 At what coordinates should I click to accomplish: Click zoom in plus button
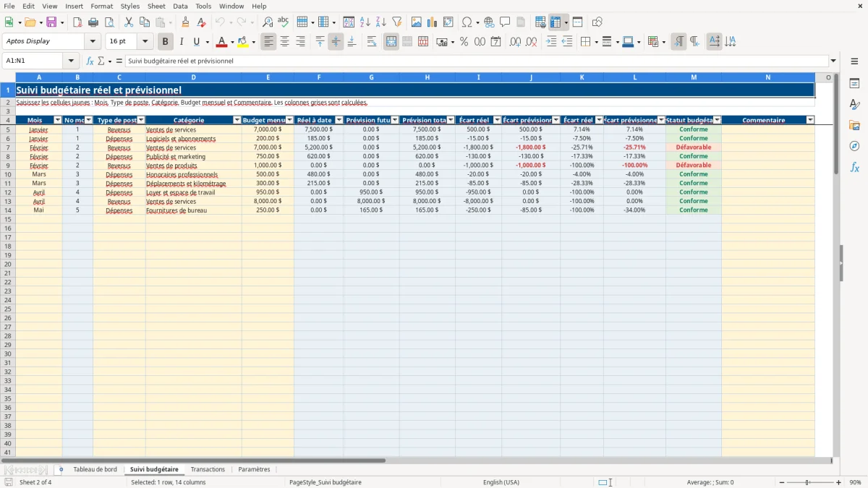pos(839,482)
